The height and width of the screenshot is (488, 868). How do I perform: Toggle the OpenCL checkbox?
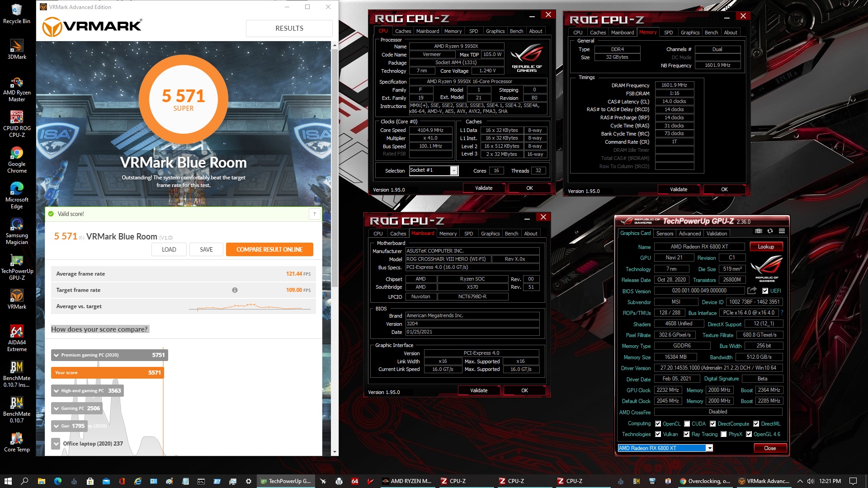click(658, 424)
